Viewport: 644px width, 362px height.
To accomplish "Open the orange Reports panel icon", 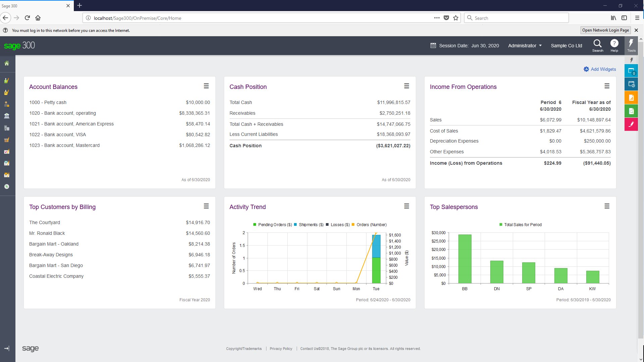I will [x=631, y=98].
